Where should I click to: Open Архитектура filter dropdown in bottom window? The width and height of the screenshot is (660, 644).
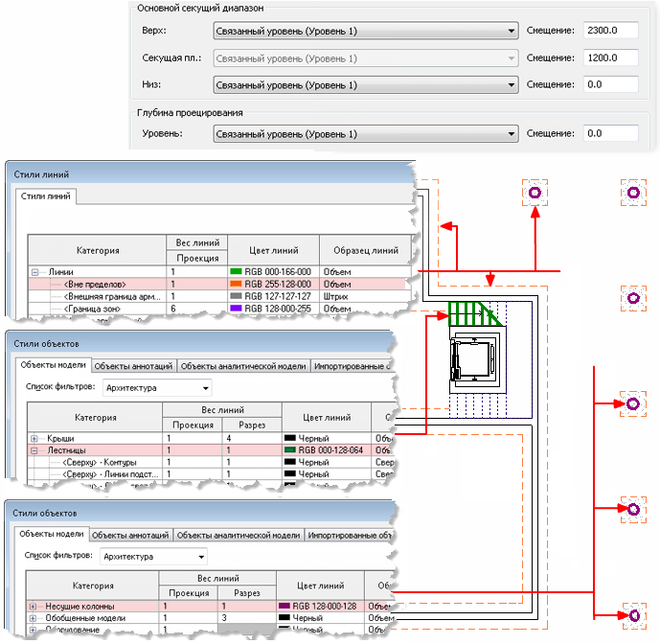[x=153, y=557]
